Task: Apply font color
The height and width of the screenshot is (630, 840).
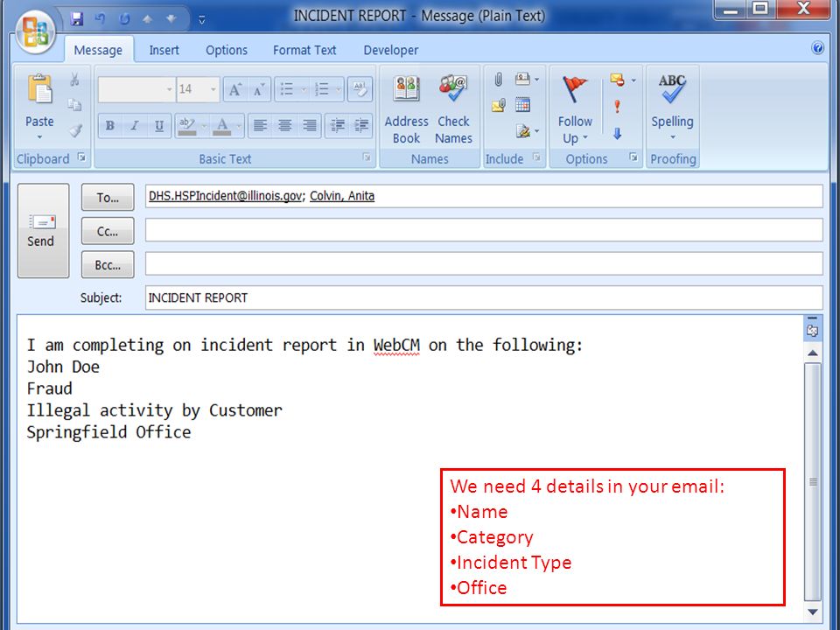Action: 222,126
